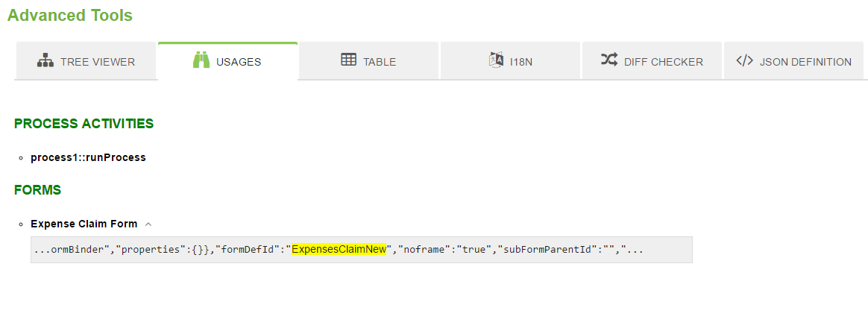
Task: Open the Diff Checker tab label
Action: point(664,62)
